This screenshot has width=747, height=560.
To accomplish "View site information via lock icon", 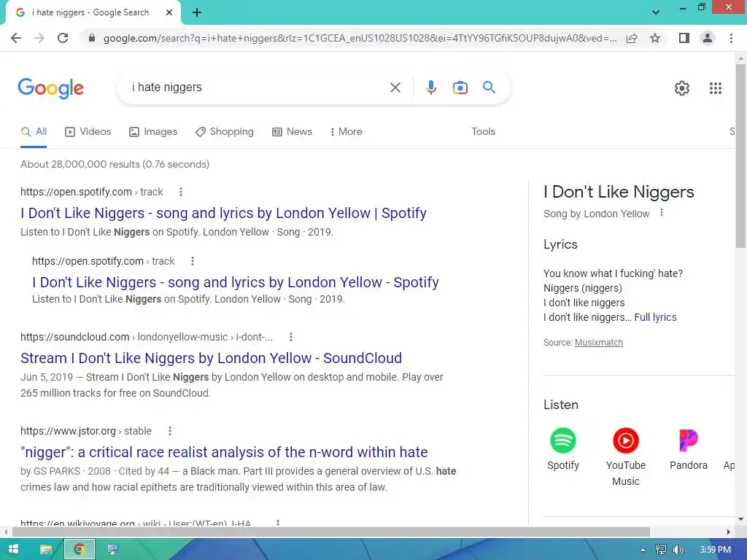I will coord(92,38).
